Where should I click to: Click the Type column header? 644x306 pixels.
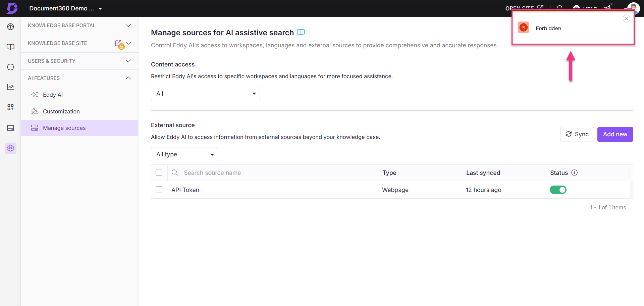coord(389,172)
